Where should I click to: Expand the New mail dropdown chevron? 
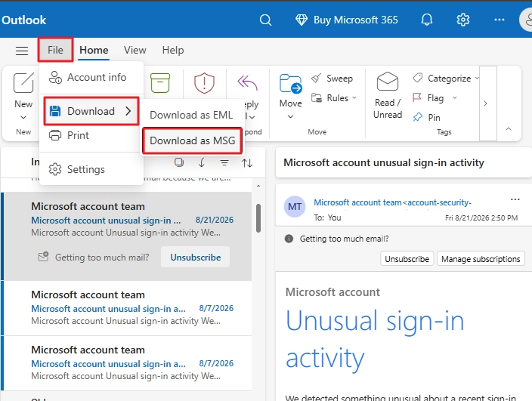tap(23, 117)
